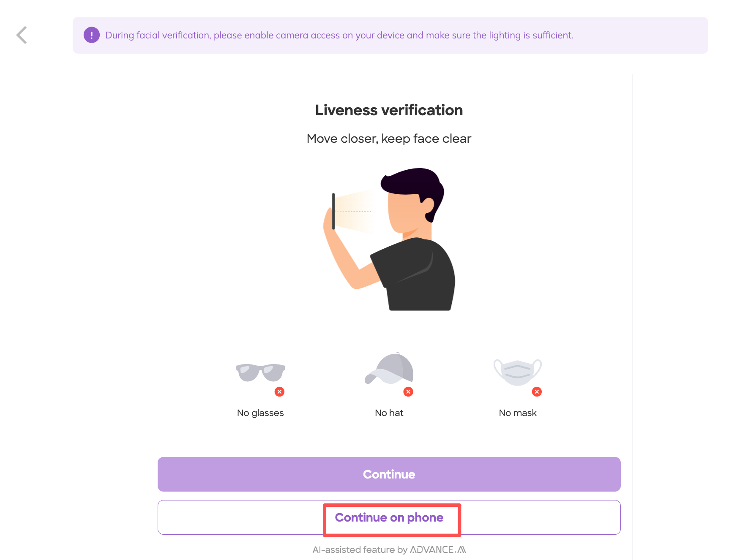Click the face mask icon
748x560 pixels.
pyautogui.click(x=518, y=372)
